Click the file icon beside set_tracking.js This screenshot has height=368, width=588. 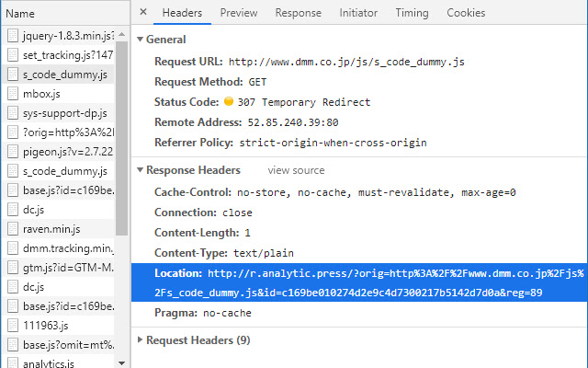click(13, 55)
